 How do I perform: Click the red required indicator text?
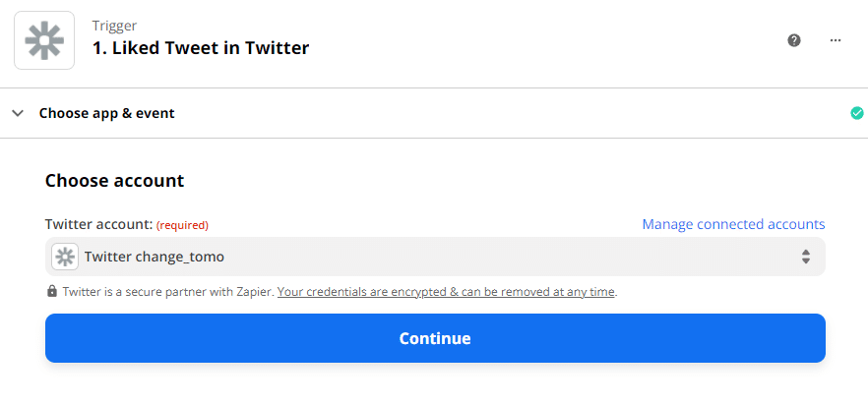182,225
